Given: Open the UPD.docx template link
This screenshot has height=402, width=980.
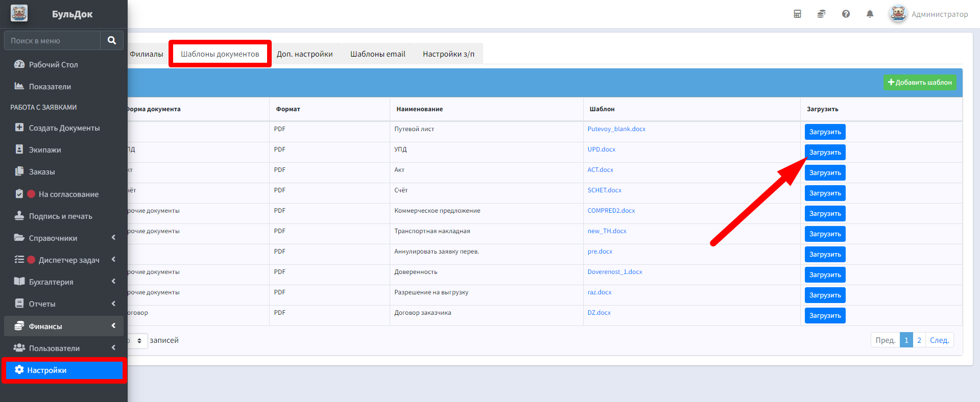Looking at the screenshot, I should pos(601,149).
